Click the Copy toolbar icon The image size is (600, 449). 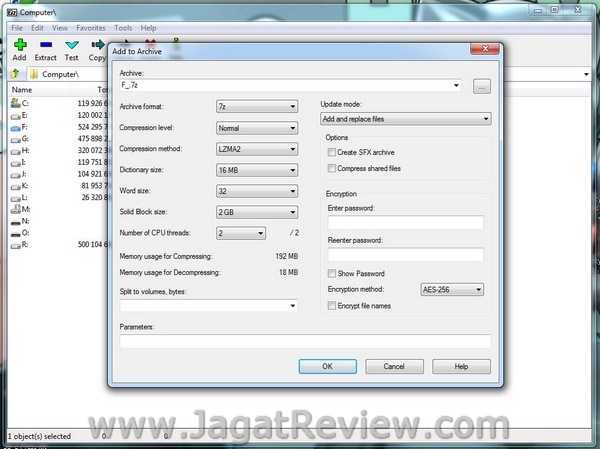[x=97, y=46]
